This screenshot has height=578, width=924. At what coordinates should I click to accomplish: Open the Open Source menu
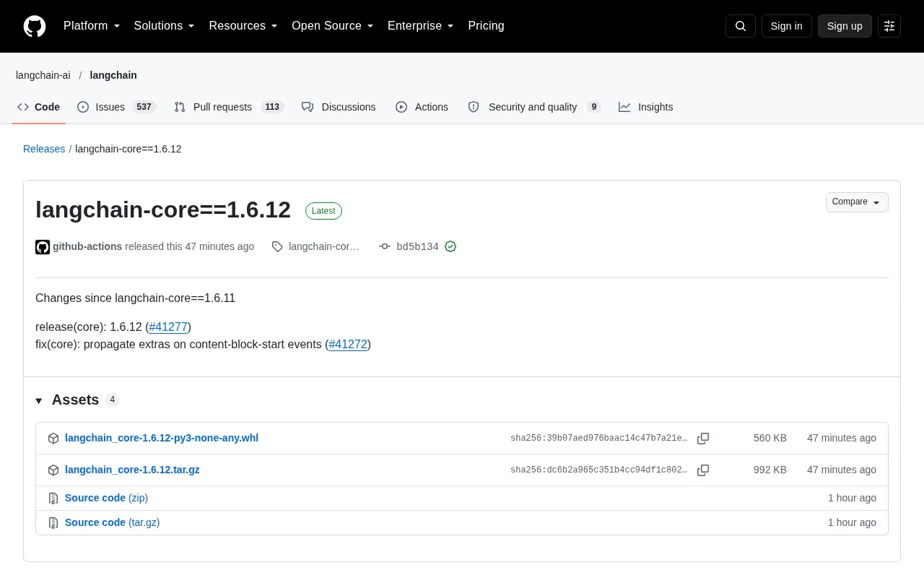point(333,26)
